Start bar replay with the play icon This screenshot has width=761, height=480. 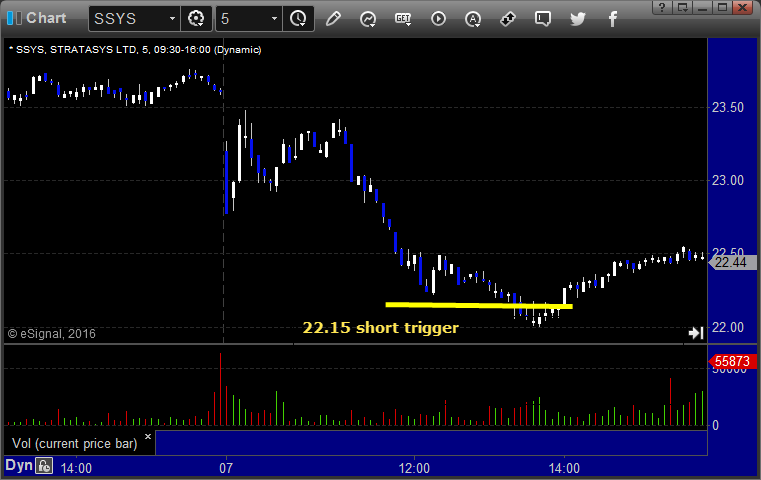438,19
